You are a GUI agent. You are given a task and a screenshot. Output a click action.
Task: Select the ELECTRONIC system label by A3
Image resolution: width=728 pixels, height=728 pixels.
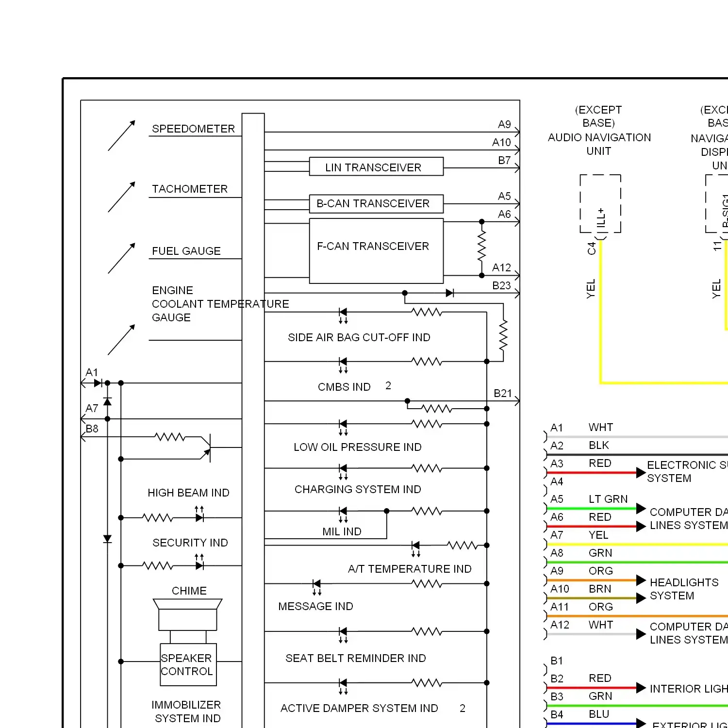[687, 471]
